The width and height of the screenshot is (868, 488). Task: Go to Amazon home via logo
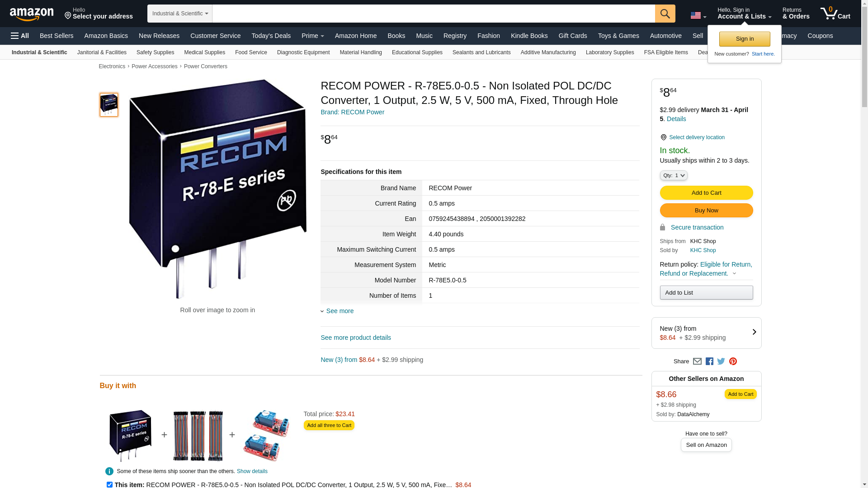(32, 14)
